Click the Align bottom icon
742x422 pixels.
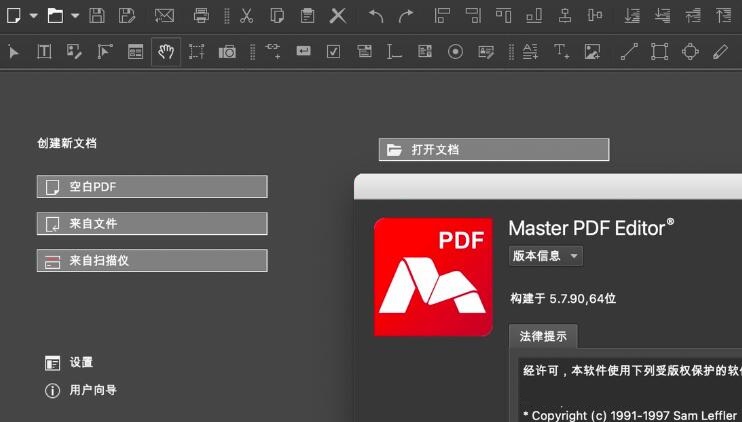click(534, 16)
